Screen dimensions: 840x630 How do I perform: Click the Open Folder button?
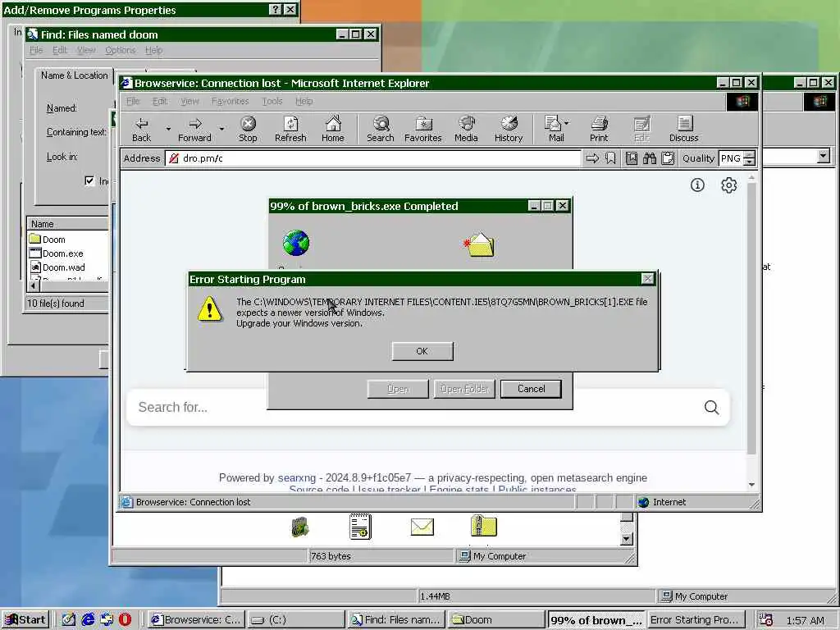[x=464, y=389]
